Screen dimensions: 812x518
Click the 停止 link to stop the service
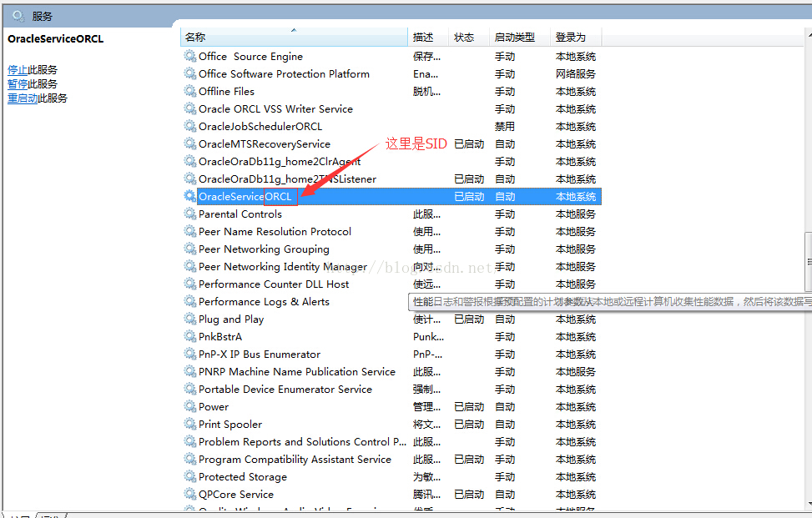(18, 70)
